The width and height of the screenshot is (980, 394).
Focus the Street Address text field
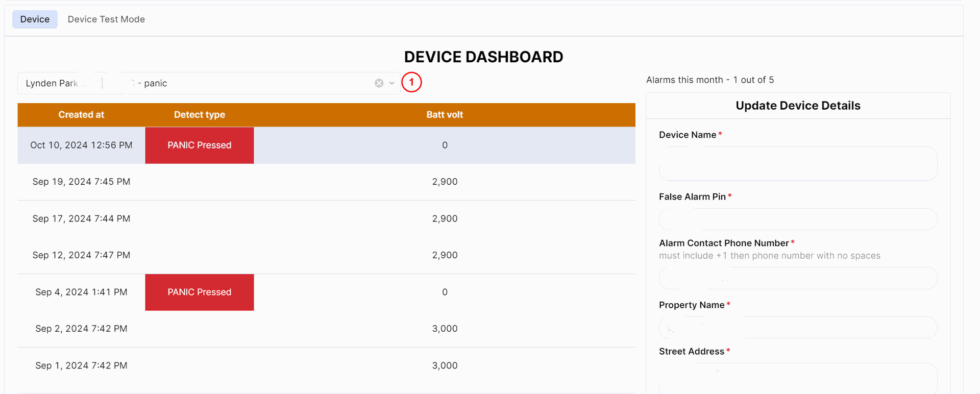[798, 378]
